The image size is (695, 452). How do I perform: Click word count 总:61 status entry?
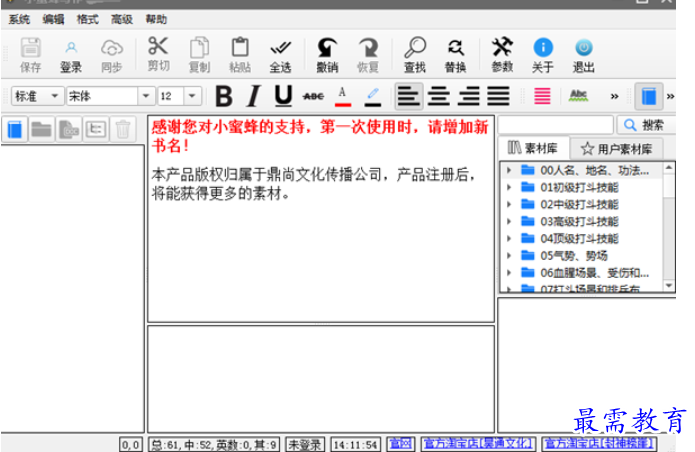pos(214,444)
